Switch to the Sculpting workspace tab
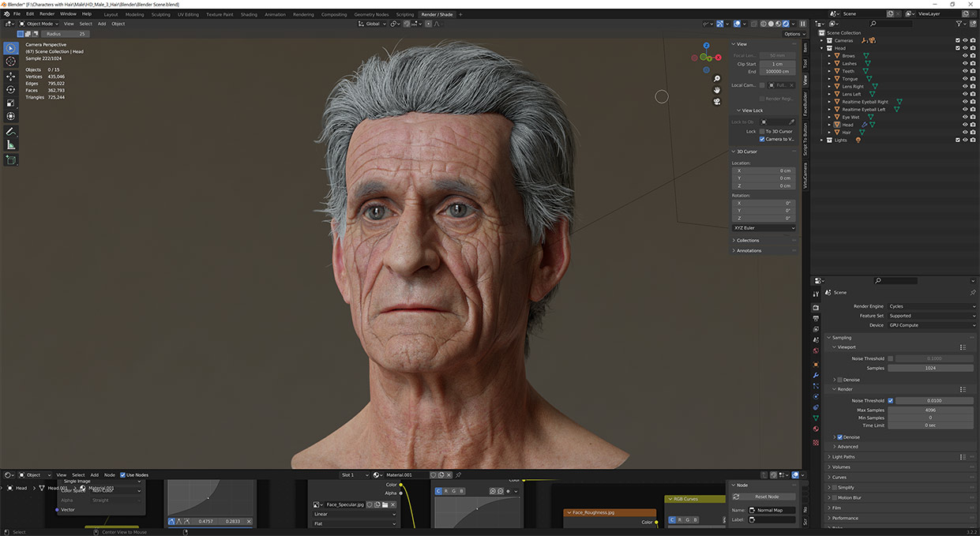980x536 pixels. click(x=160, y=14)
